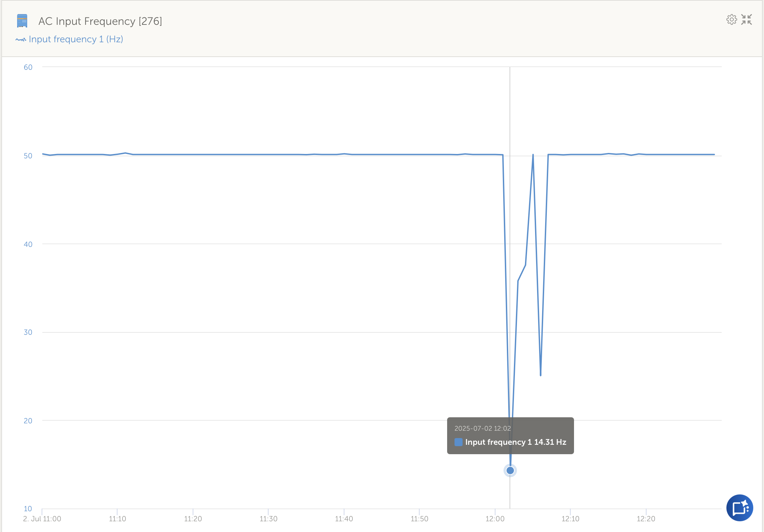Collapse the chart with the shrink arrows icon
764x532 pixels.
tap(747, 20)
